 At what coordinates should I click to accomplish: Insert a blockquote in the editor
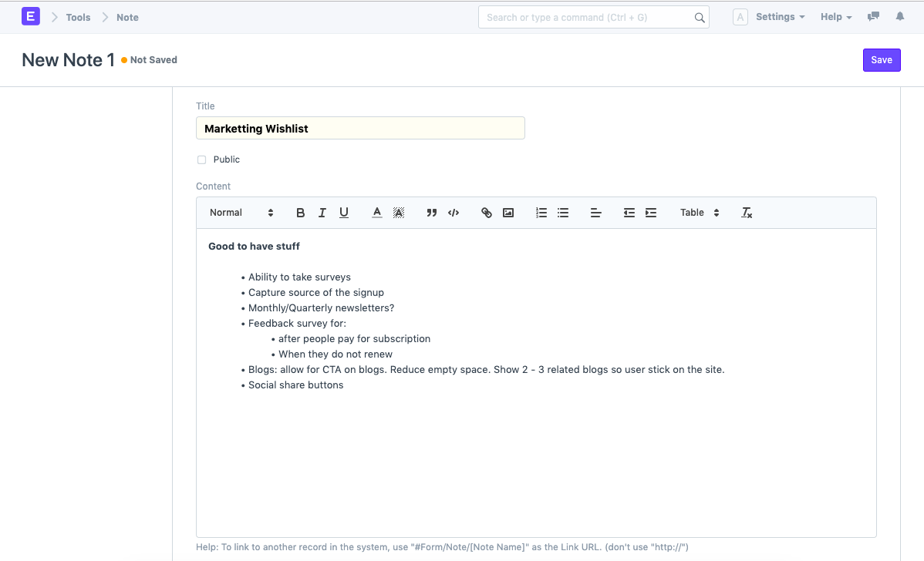coord(431,212)
